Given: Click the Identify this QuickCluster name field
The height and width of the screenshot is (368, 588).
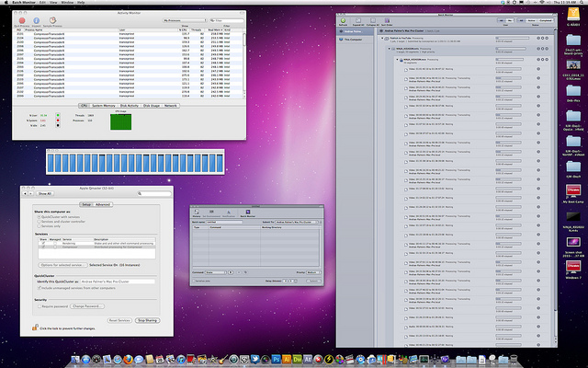Looking at the screenshot, I should pyautogui.click(x=115, y=281).
